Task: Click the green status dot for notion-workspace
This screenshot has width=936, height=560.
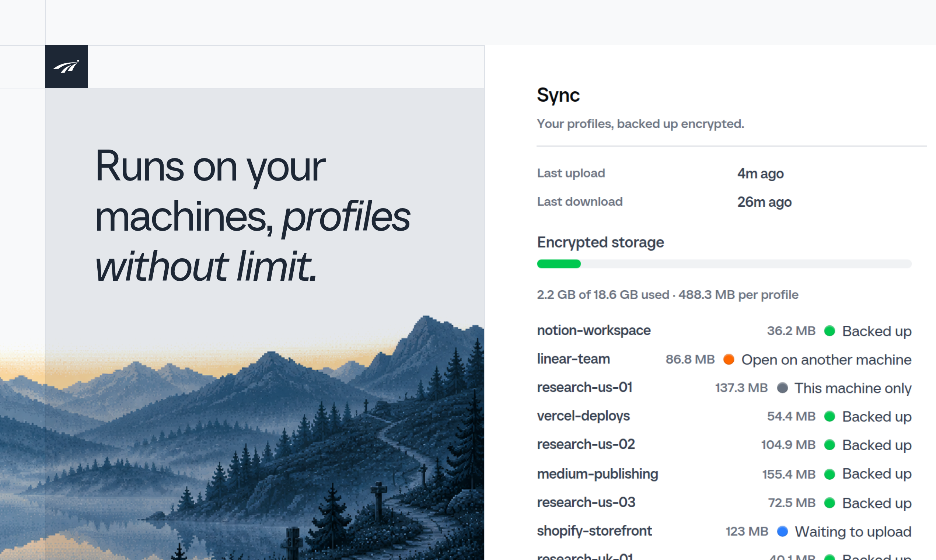Action: pos(829,331)
